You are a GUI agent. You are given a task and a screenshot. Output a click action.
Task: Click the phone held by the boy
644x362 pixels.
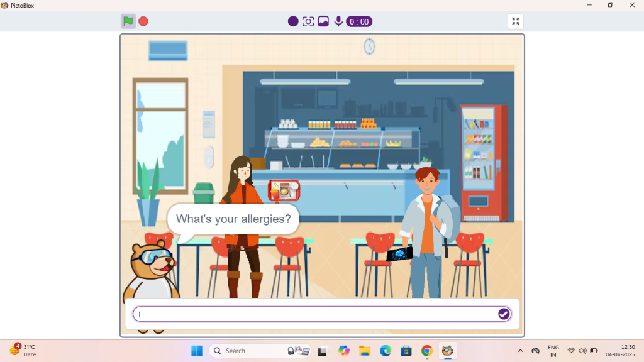pyautogui.click(x=399, y=254)
